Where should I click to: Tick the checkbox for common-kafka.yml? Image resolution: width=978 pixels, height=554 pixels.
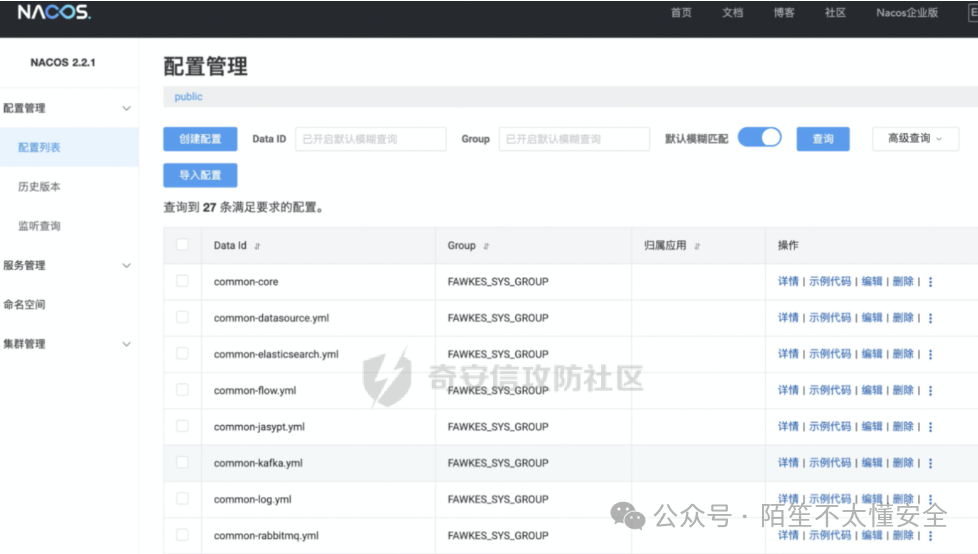[x=182, y=462]
